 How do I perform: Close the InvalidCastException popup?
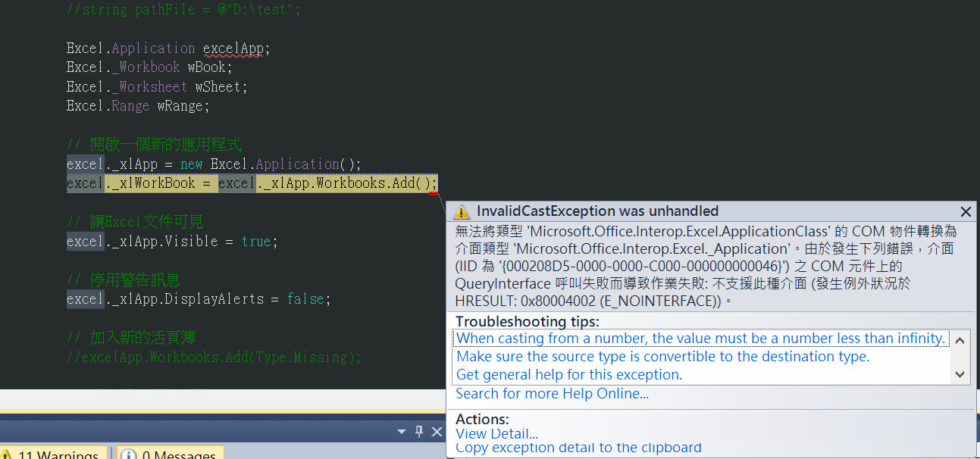965,212
